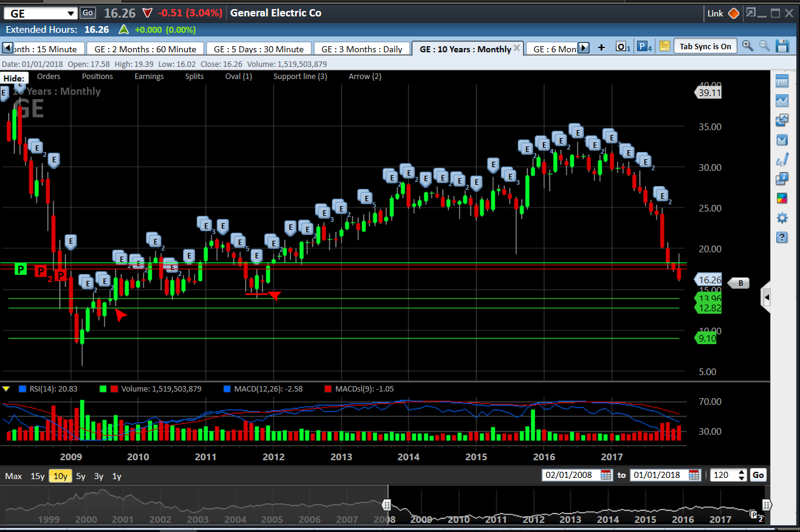
Task: Click the pop-out window icon
Action: pyautogui.click(x=752, y=13)
